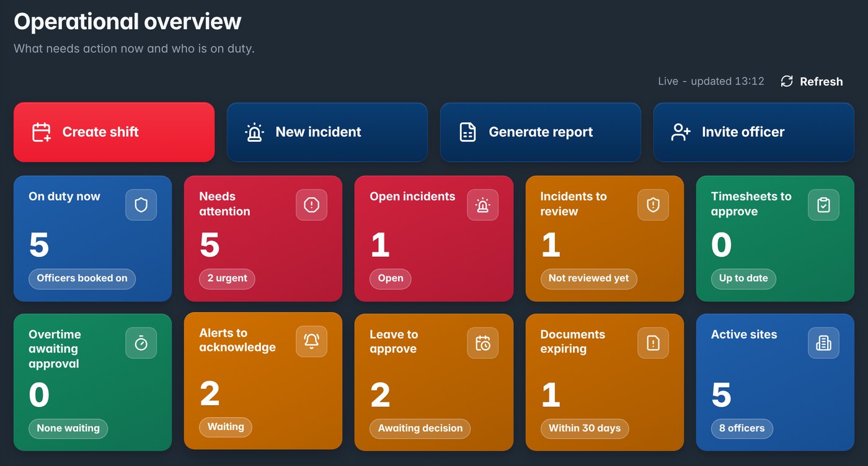The width and height of the screenshot is (868, 466).
Task: Click the add-user icon on Invite officer
Action: [681, 132]
